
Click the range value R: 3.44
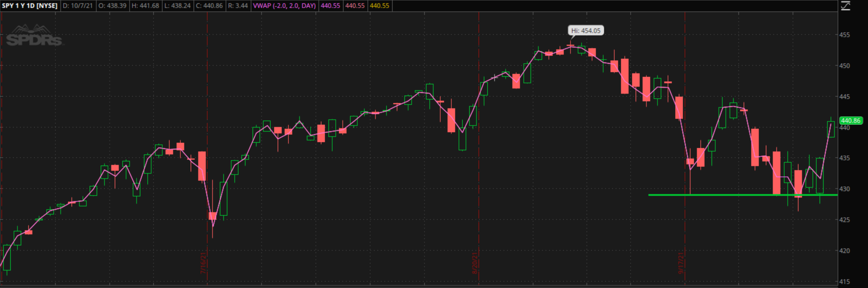pos(237,6)
